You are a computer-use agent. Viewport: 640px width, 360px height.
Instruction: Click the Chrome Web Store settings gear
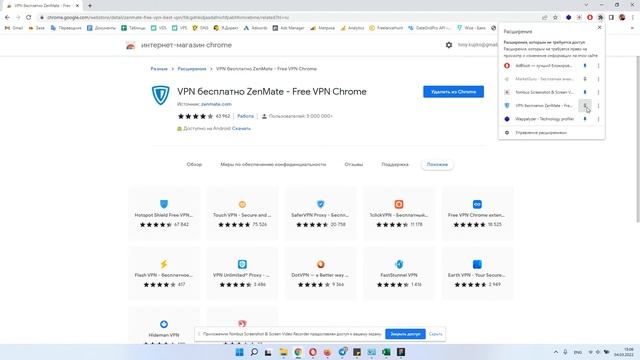pyautogui.click(x=449, y=45)
